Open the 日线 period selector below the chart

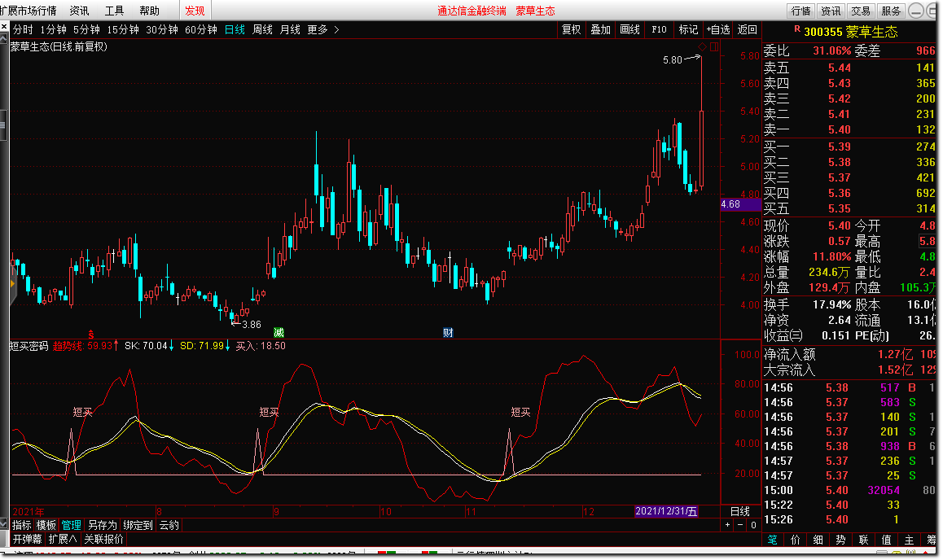740,511
